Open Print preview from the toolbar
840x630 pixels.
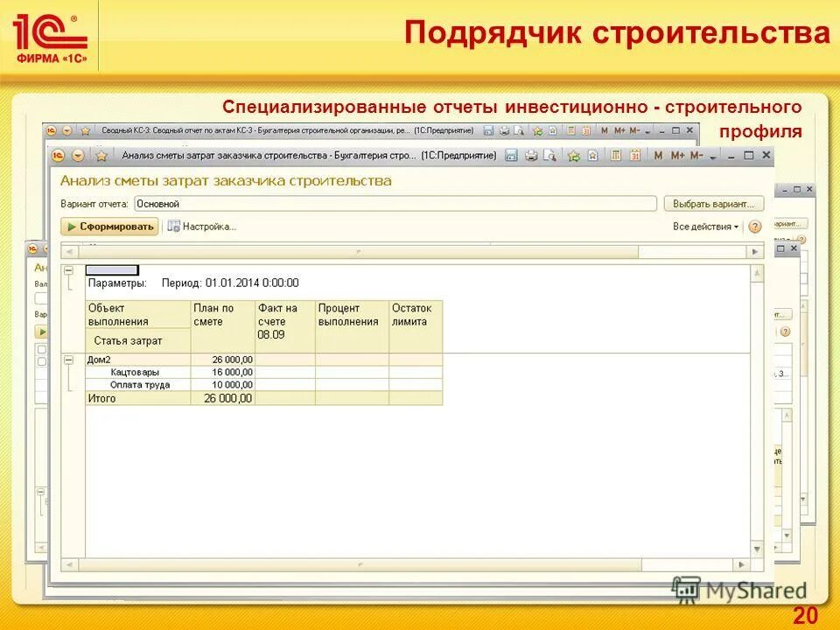(x=549, y=156)
